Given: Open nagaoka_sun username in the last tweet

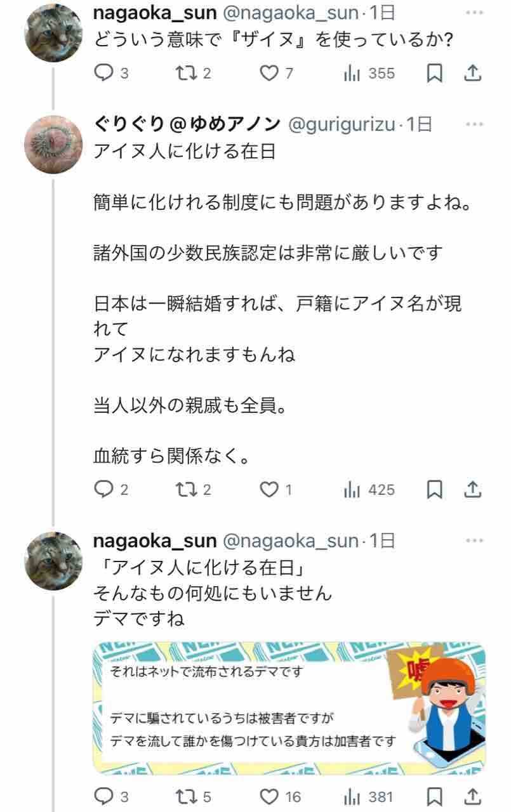Looking at the screenshot, I should 155,541.
